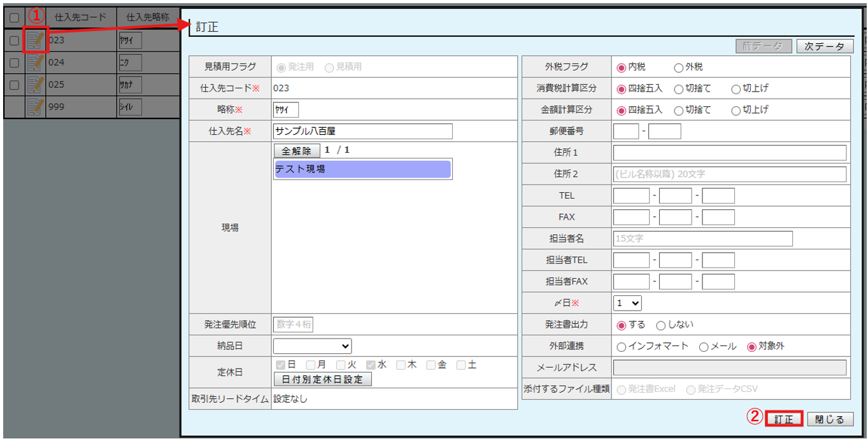This screenshot has width=868, height=441.
Task: Check 月 in the 定休日 row
Action: click(311, 365)
